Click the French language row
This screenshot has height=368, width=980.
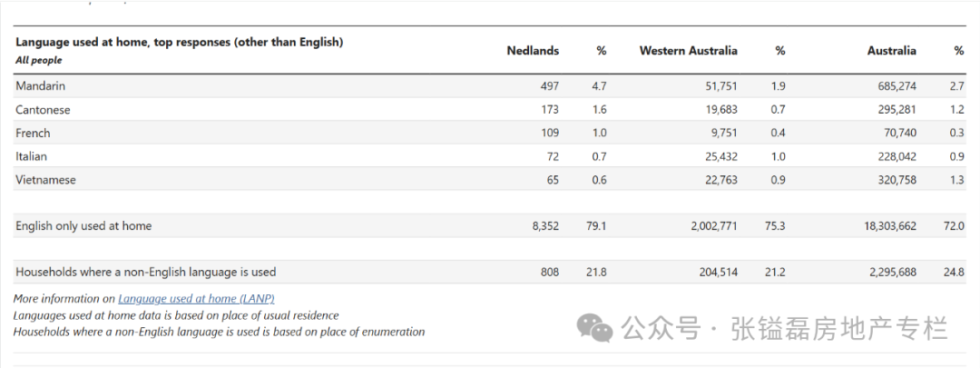pos(490,133)
